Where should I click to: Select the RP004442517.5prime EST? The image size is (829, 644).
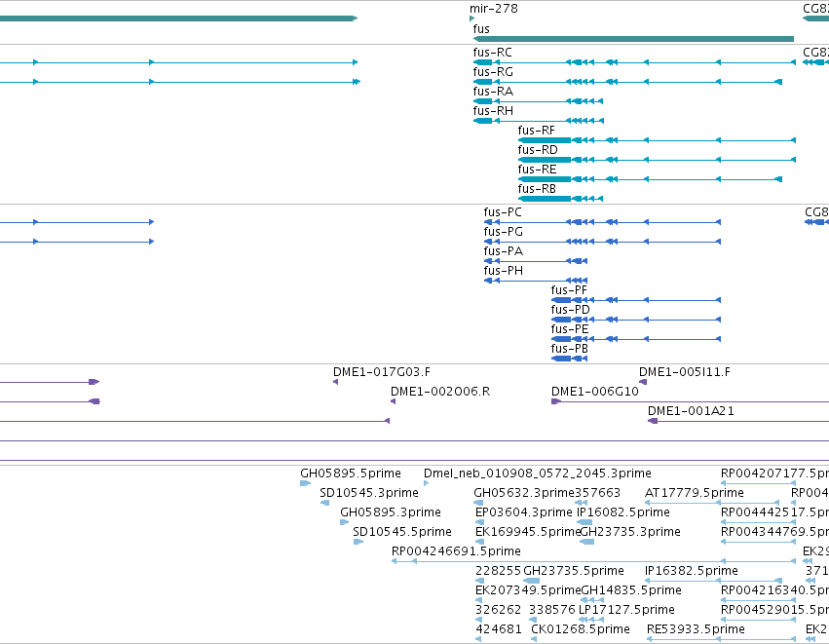758,522
